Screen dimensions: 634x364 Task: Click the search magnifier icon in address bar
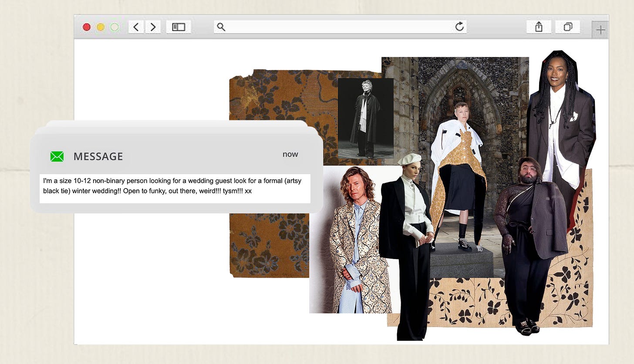tap(221, 27)
